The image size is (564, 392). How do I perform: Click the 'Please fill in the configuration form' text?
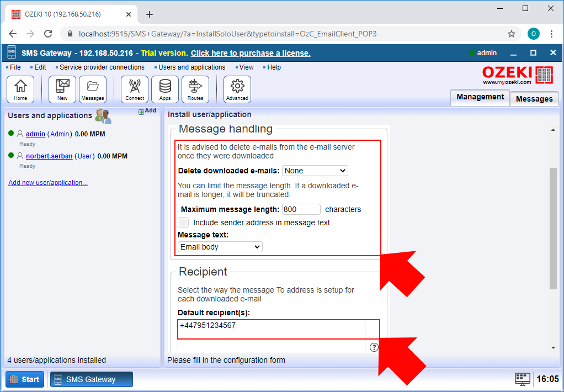tap(226, 360)
